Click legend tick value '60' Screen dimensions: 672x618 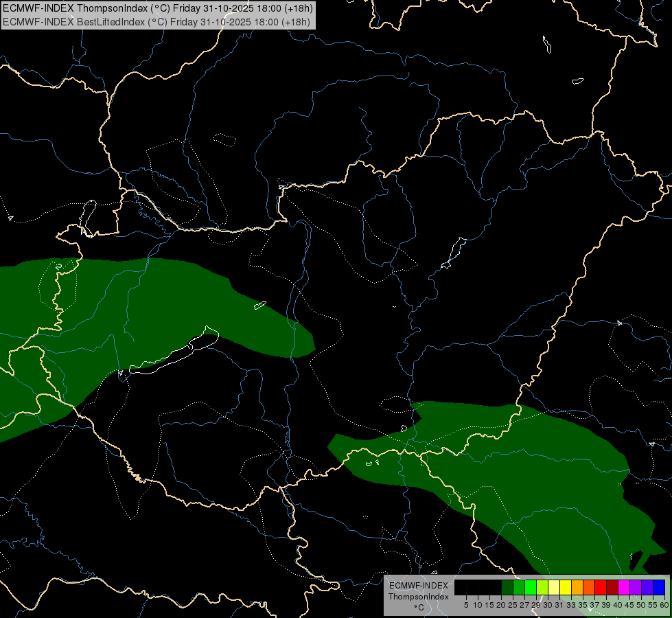pos(664,605)
